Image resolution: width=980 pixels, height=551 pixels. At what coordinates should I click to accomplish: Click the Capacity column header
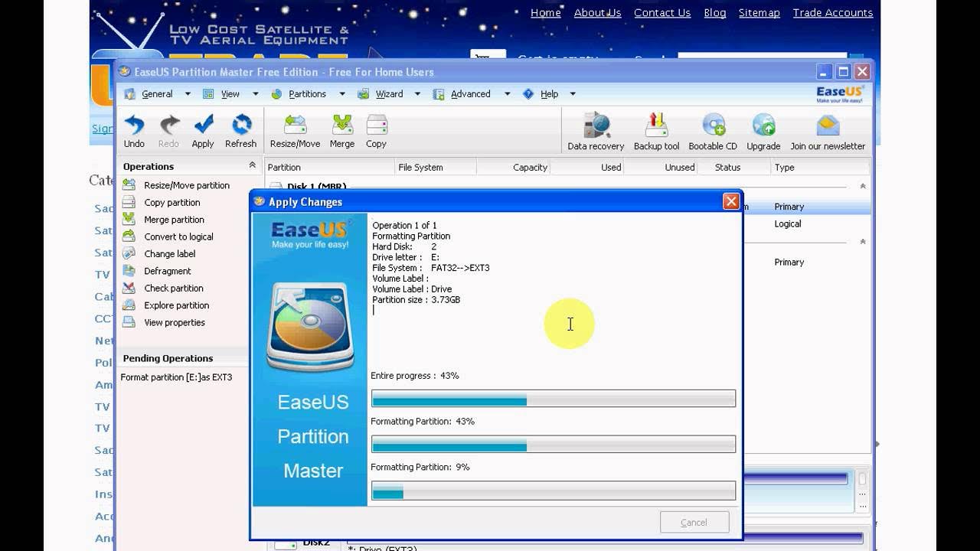513,167
